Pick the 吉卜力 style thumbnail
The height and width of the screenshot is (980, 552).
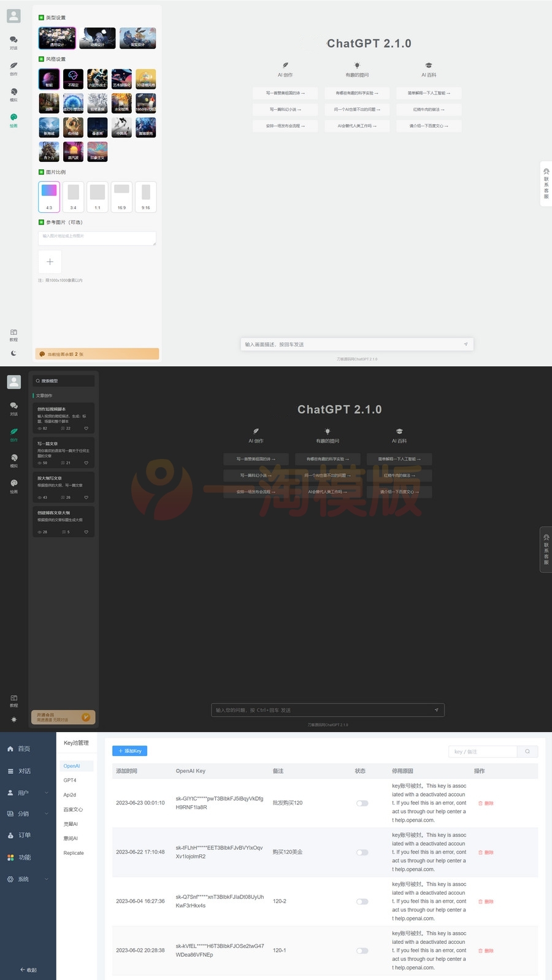(x=49, y=152)
